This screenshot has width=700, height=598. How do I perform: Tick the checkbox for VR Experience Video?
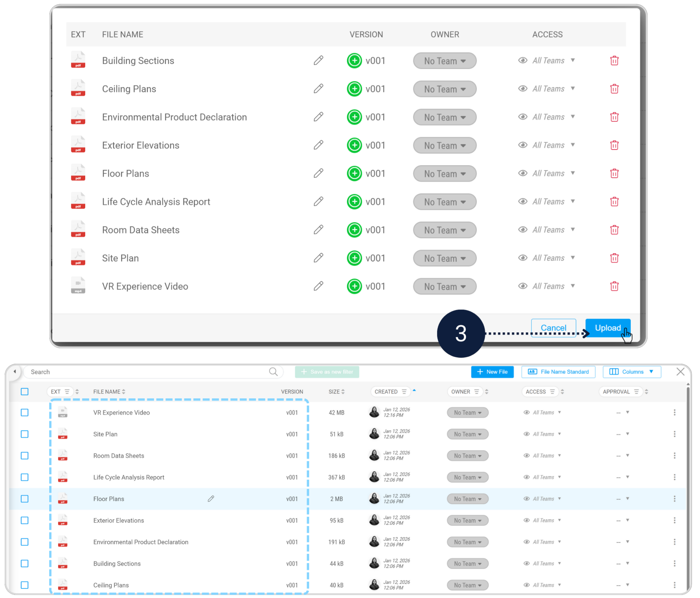tap(25, 413)
